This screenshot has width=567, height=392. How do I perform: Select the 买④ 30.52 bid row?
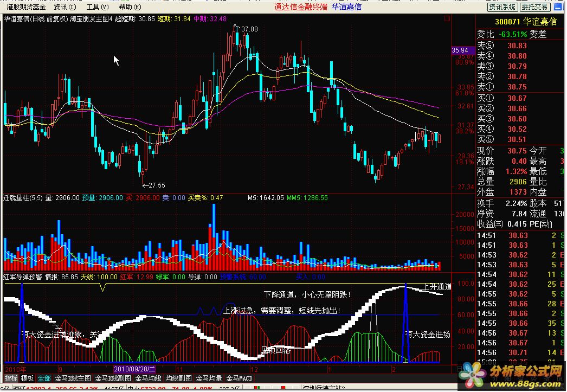[x=502, y=129]
